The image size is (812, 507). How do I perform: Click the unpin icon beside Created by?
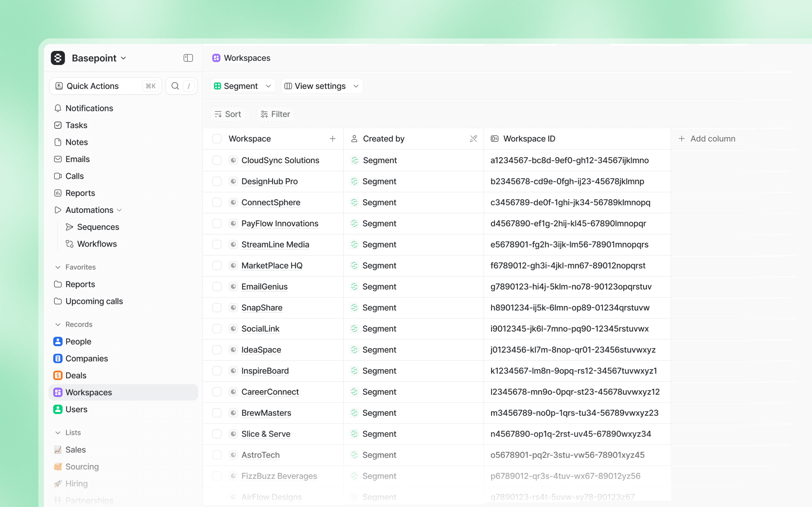click(x=473, y=139)
